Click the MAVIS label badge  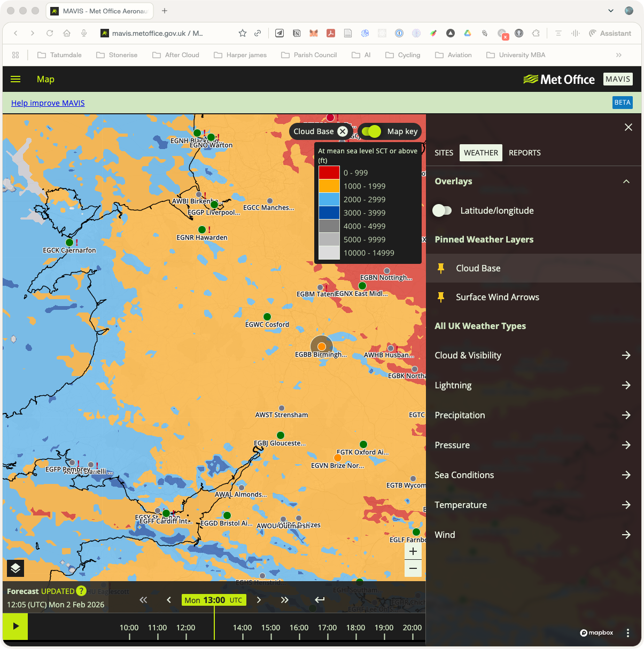[x=618, y=79]
